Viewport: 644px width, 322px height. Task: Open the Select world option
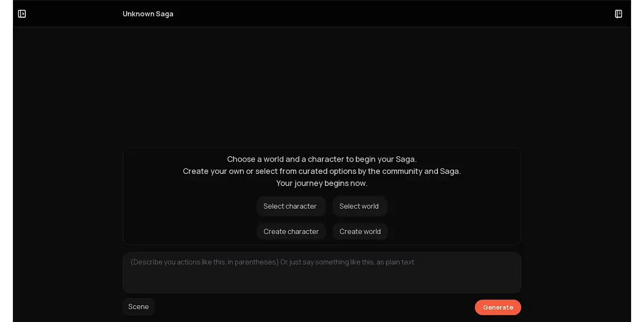point(359,206)
